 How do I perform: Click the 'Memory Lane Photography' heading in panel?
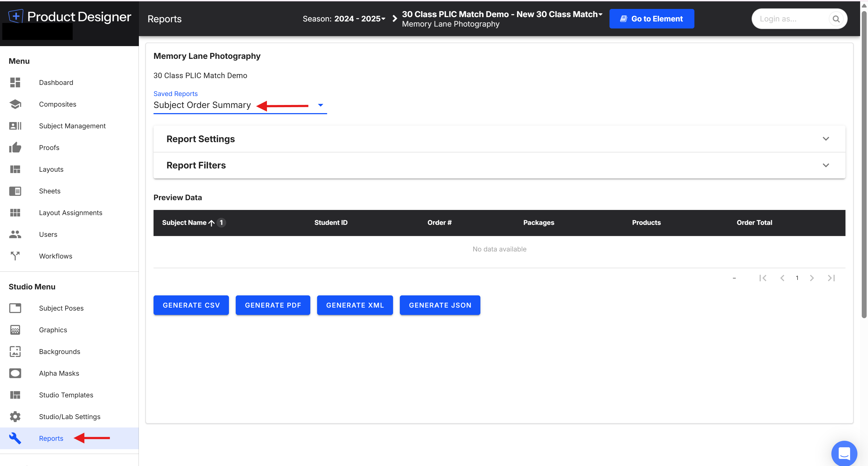coord(207,56)
